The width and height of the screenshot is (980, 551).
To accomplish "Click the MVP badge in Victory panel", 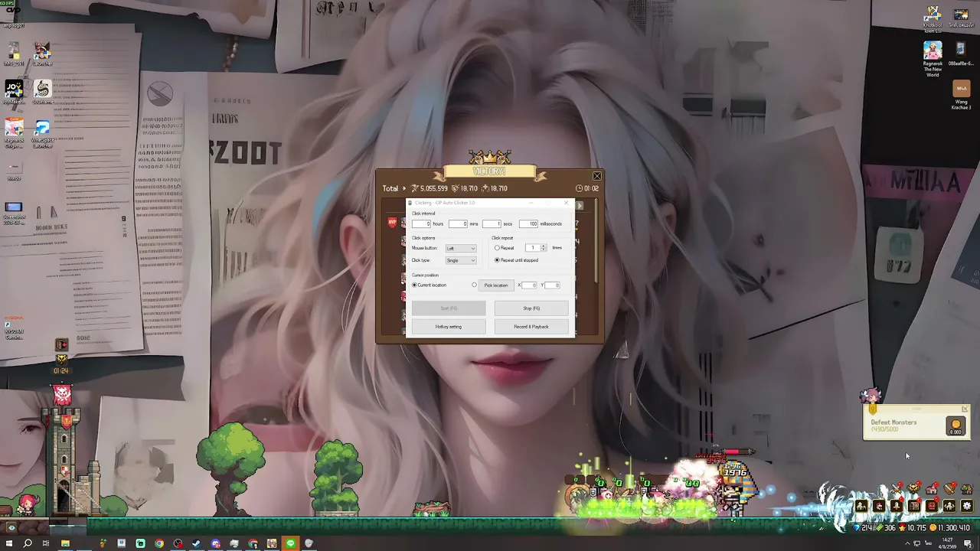I will (x=392, y=222).
